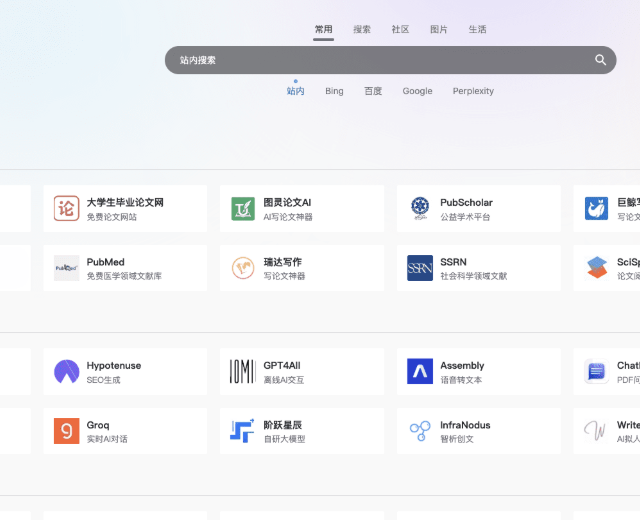Select Bing as search engine

pos(334,91)
